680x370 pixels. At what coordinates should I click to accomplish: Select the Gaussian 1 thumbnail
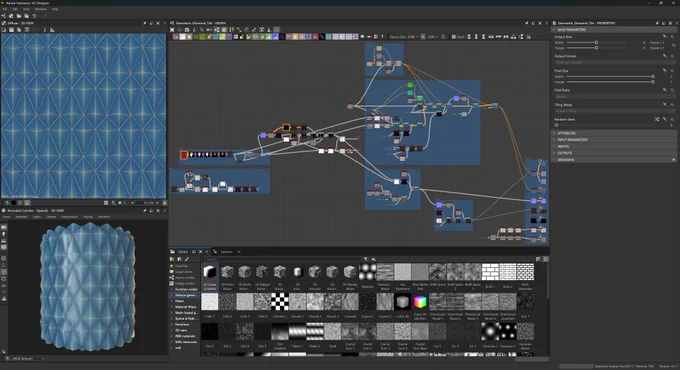tap(490, 331)
